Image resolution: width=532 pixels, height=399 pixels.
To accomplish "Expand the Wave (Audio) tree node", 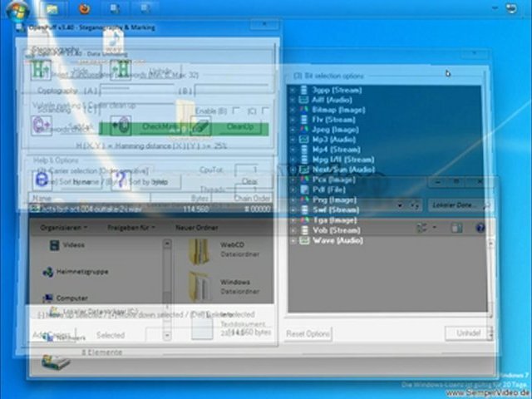I will pyautogui.click(x=293, y=240).
